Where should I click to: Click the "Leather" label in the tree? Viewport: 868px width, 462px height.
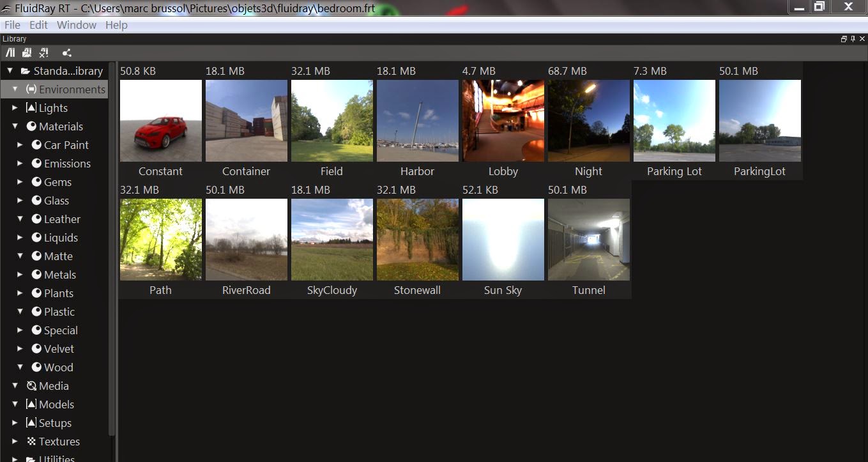[x=62, y=219]
